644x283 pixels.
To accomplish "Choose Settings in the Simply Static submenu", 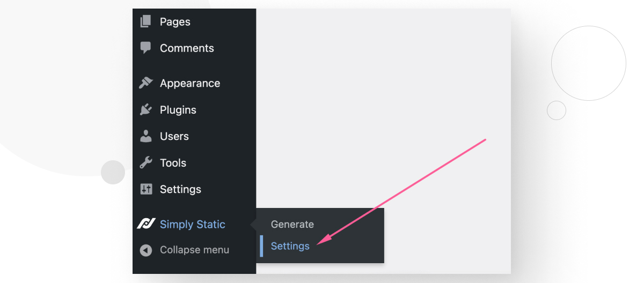I will click(290, 246).
